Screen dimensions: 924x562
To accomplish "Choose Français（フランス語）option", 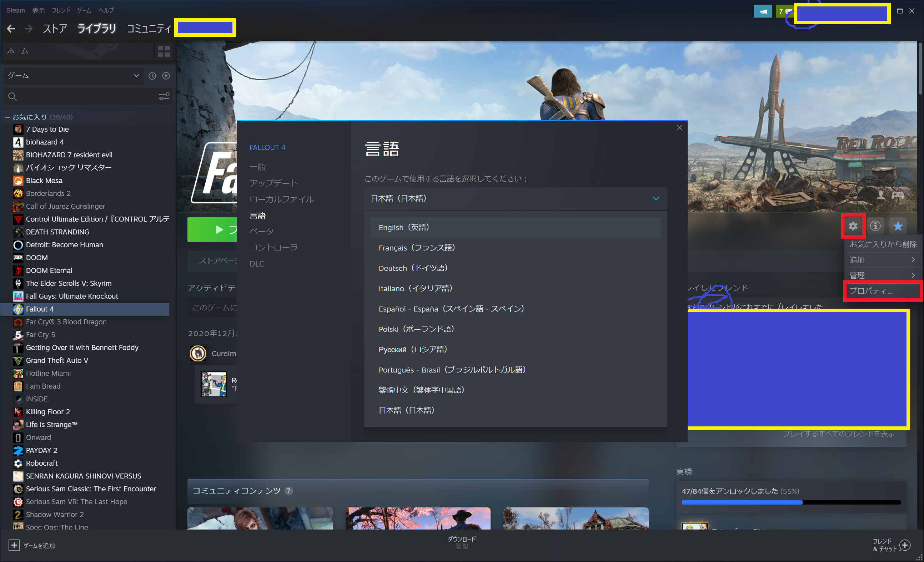I will coord(515,248).
